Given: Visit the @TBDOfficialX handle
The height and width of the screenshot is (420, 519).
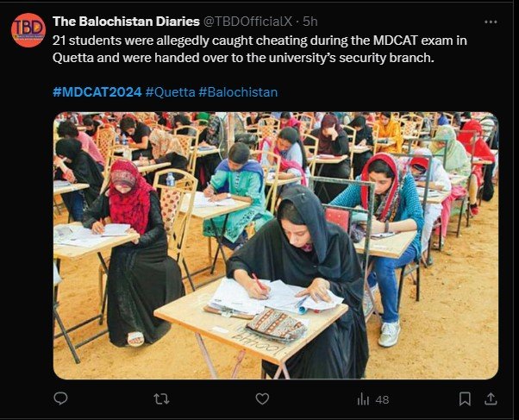Looking at the screenshot, I should tap(247, 22).
